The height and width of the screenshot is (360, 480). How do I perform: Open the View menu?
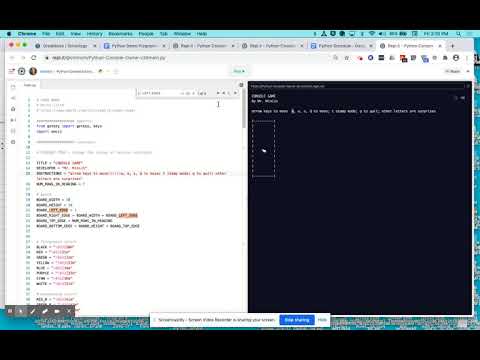[76, 34]
